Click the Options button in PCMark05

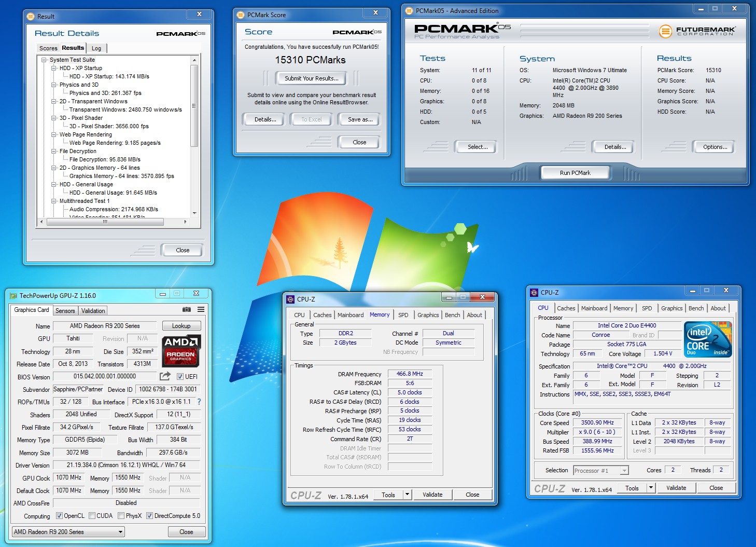pyautogui.click(x=715, y=147)
